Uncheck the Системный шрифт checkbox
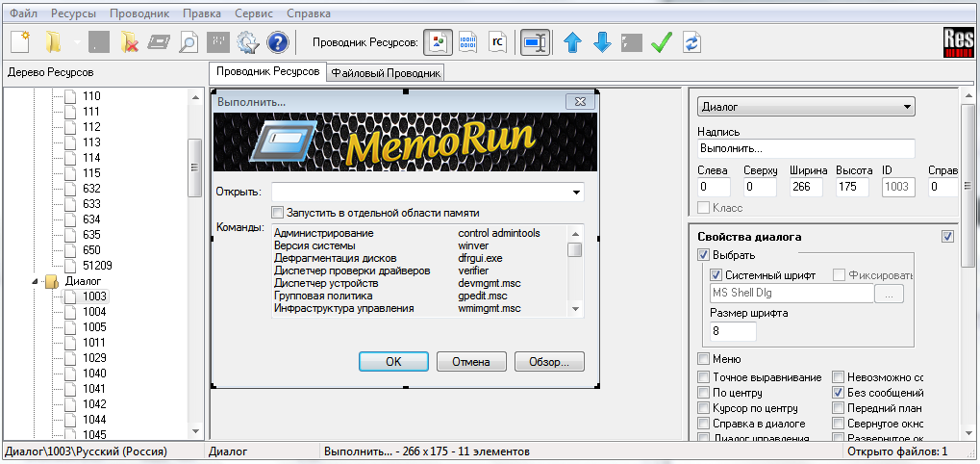 [x=716, y=275]
